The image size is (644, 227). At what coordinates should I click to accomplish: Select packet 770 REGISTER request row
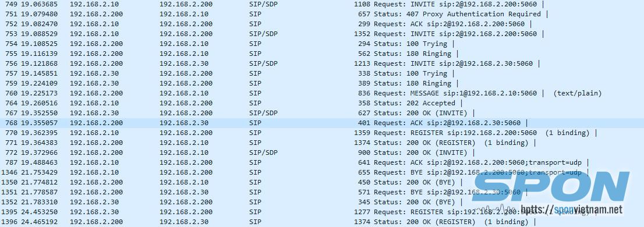pyautogui.click(x=322, y=133)
